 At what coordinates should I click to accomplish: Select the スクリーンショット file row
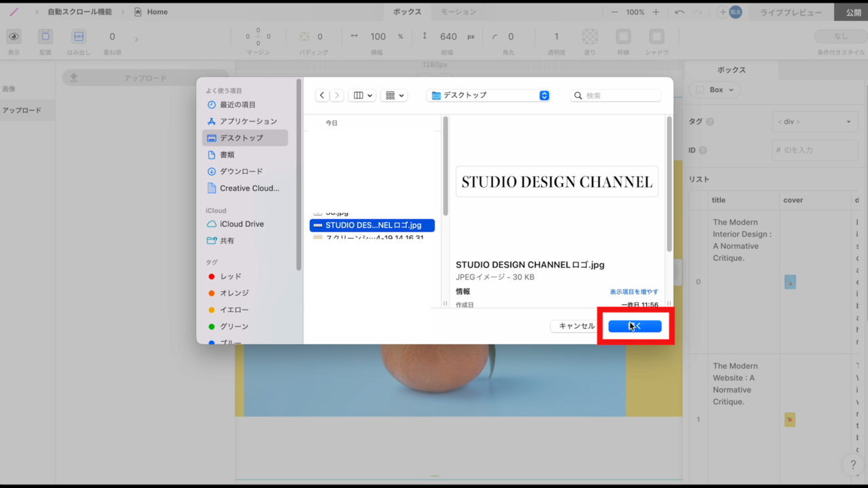pos(372,237)
